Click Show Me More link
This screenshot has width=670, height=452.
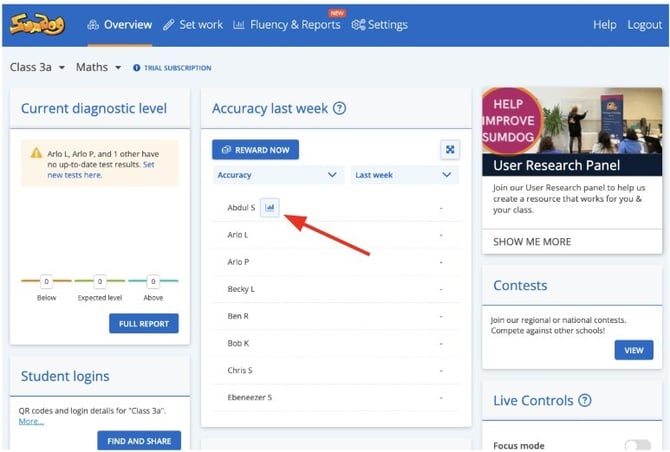coord(532,242)
